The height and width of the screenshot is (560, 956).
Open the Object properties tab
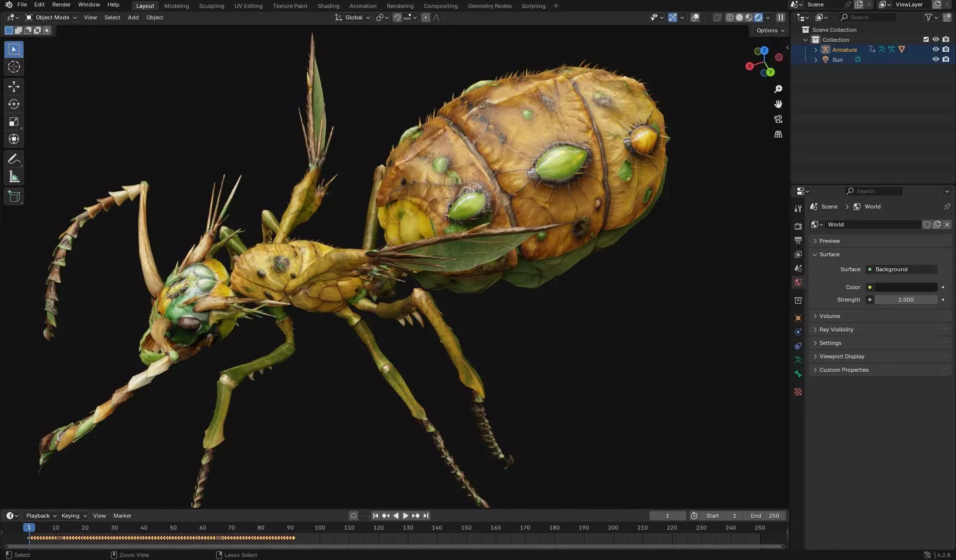[798, 318]
